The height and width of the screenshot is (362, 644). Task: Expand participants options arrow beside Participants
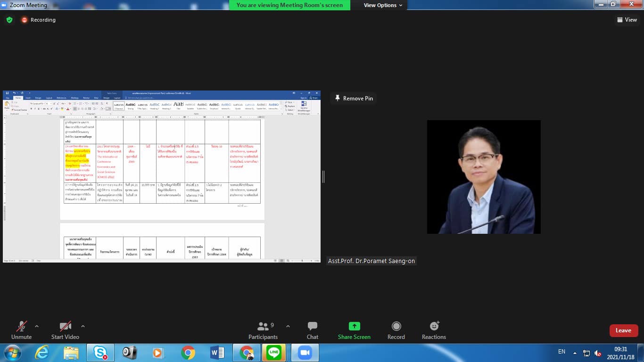coord(288,326)
